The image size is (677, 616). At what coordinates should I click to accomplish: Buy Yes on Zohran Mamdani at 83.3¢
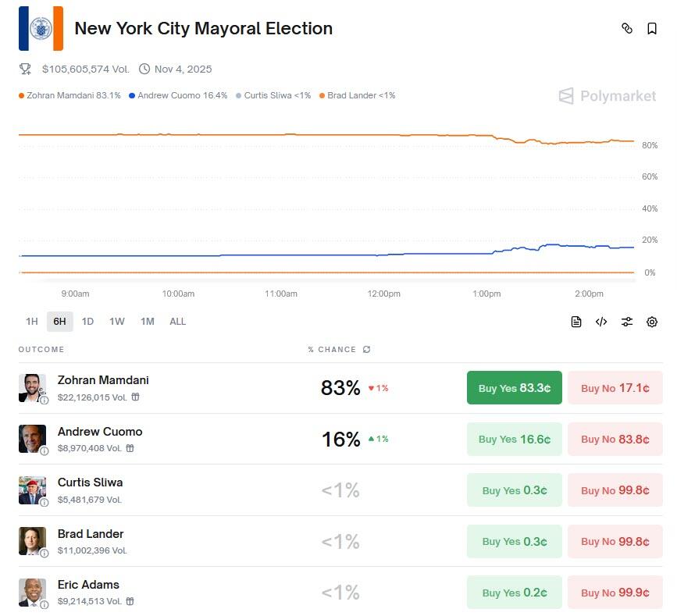(x=514, y=388)
